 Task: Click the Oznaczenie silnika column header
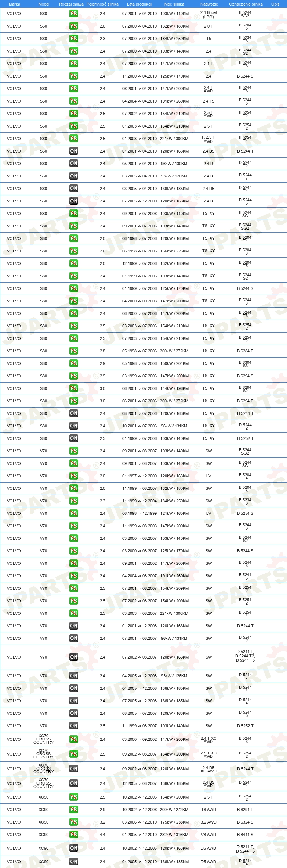click(246, 4)
